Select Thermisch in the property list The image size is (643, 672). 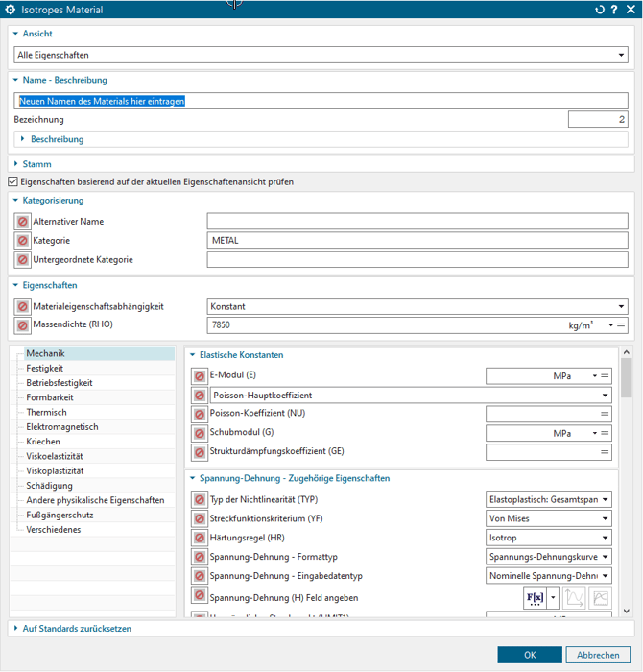(x=46, y=412)
